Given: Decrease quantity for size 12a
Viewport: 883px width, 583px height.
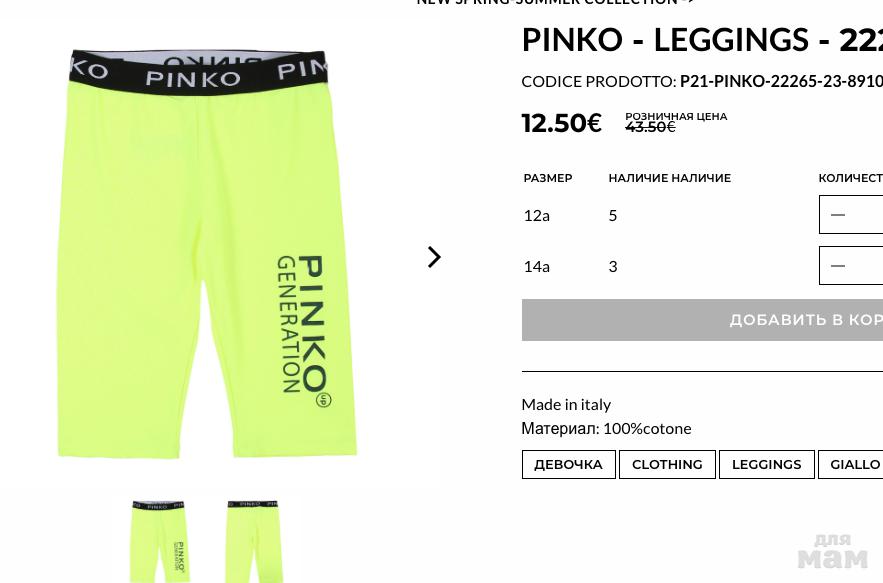Looking at the screenshot, I should tap(838, 215).
